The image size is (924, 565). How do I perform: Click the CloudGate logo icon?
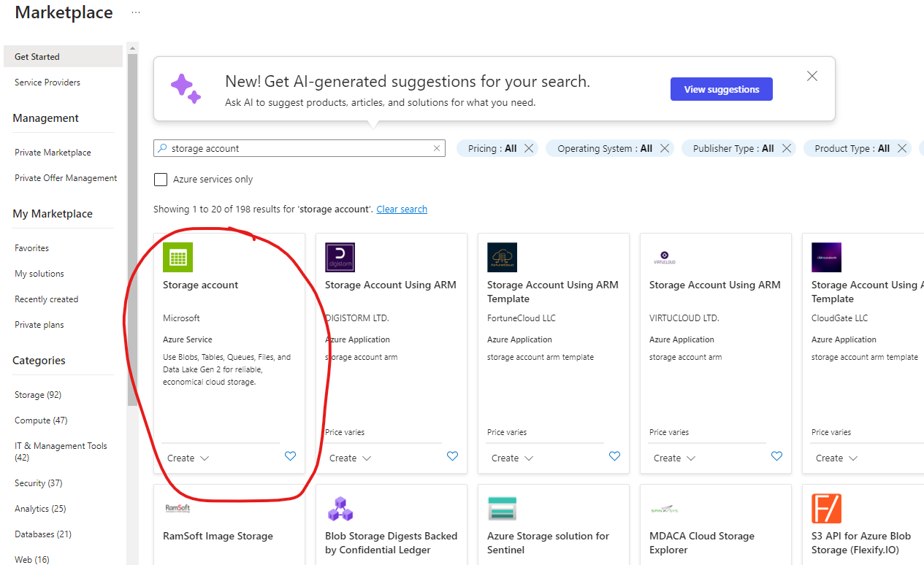[826, 257]
